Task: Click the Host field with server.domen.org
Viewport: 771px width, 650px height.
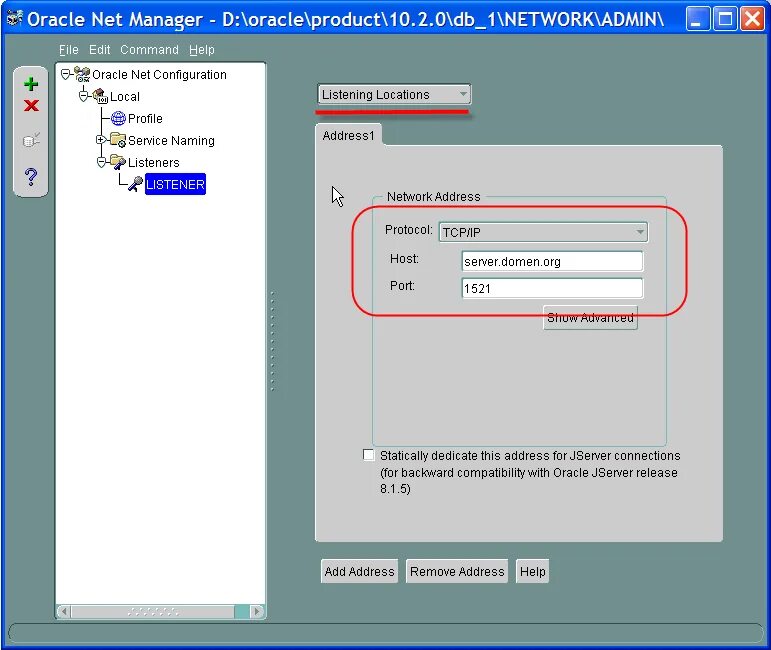Action: point(552,261)
